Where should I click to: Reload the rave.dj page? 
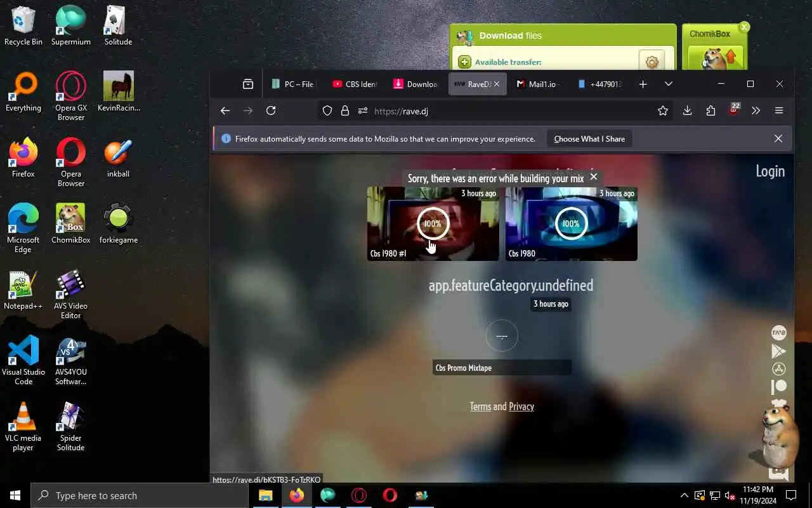[x=271, y=110]
